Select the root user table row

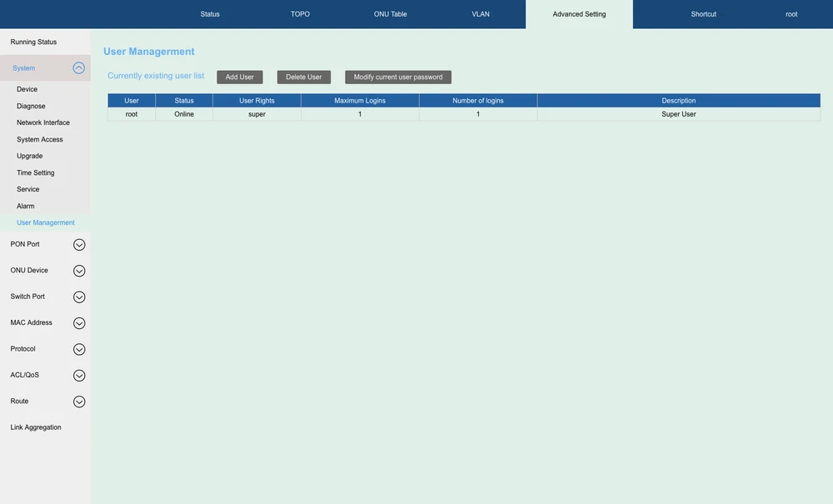coord(463,114)
